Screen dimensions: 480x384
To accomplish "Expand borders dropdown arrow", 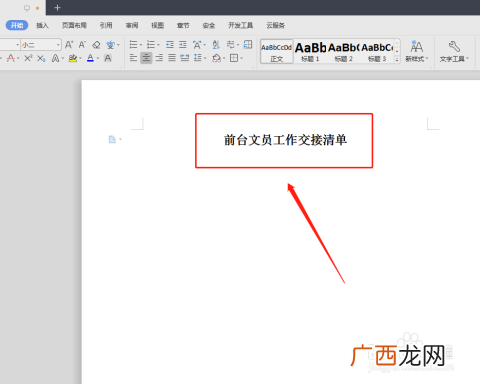I will click(x=241, y=58).
